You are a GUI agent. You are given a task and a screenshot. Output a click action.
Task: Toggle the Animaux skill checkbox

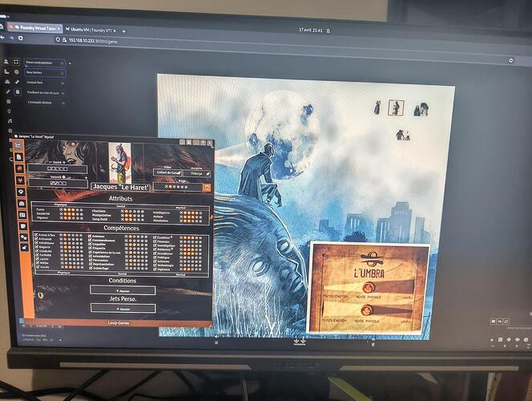pos(90,236)
